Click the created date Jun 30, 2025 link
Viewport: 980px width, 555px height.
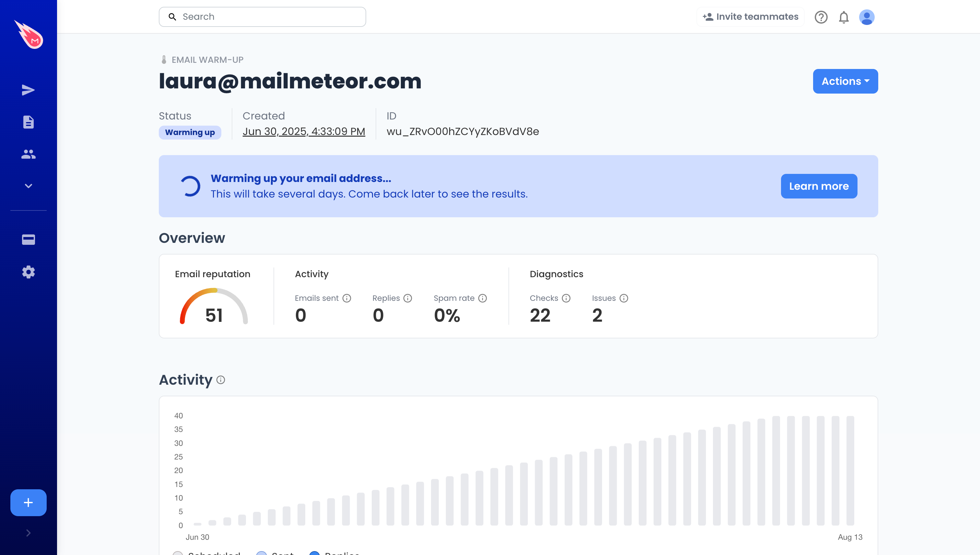[304, 131]
